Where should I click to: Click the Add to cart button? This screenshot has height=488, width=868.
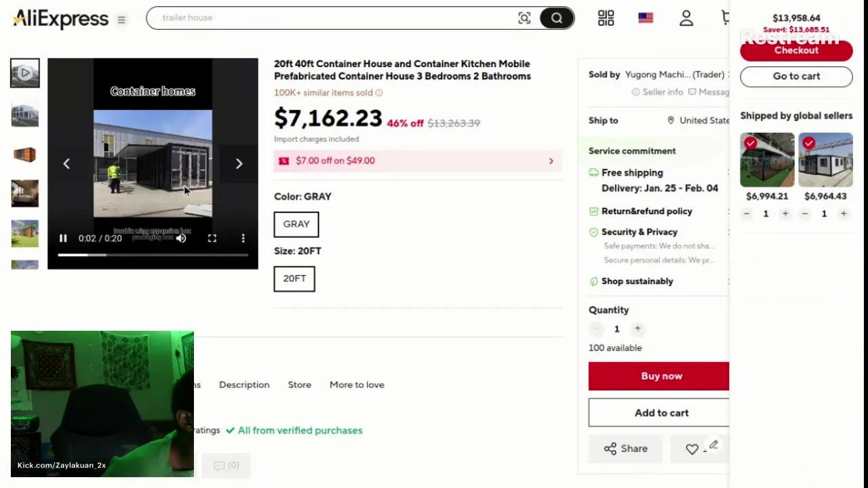pyautogui.click(x=660, y=413)
